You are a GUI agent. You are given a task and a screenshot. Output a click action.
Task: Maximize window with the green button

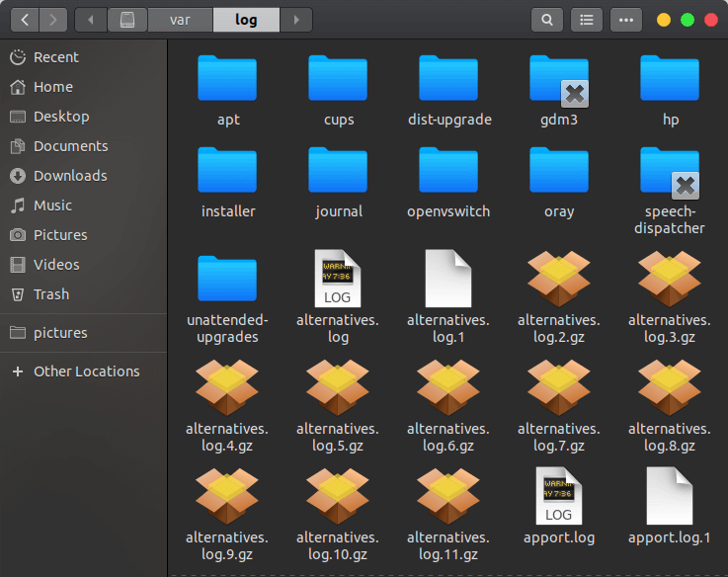tap(688, 20)
